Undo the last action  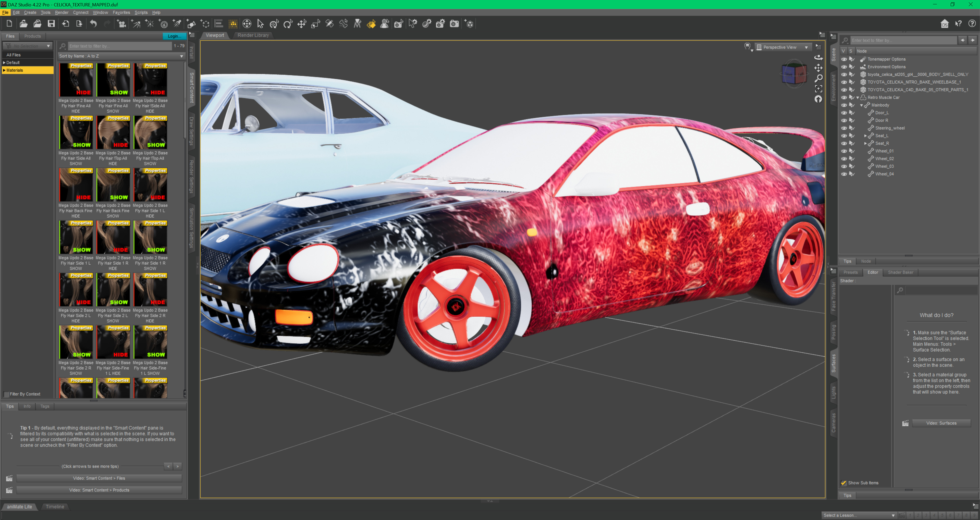click(93, 24)
